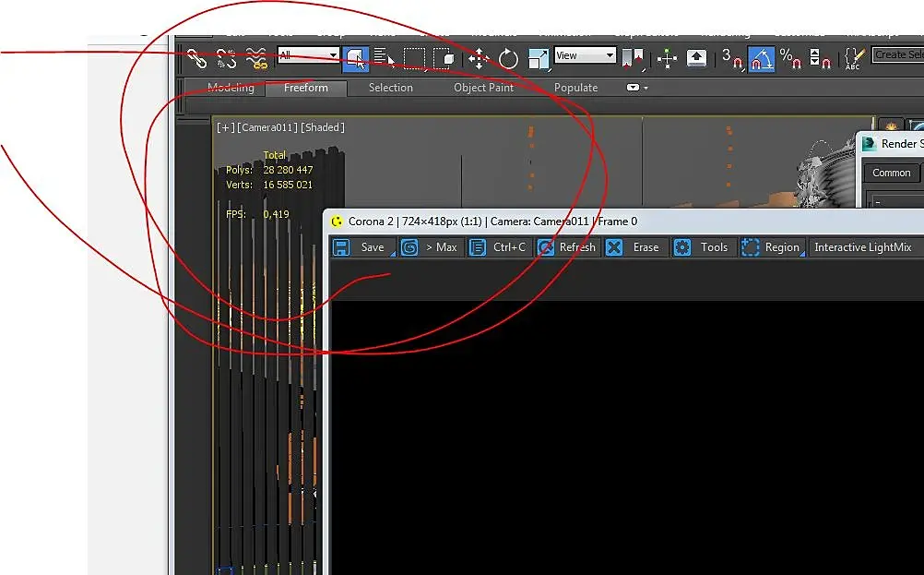This screenshot has width=924, height=575.
Task: Choose the Select and Scale tool
Action: [538, 59]
